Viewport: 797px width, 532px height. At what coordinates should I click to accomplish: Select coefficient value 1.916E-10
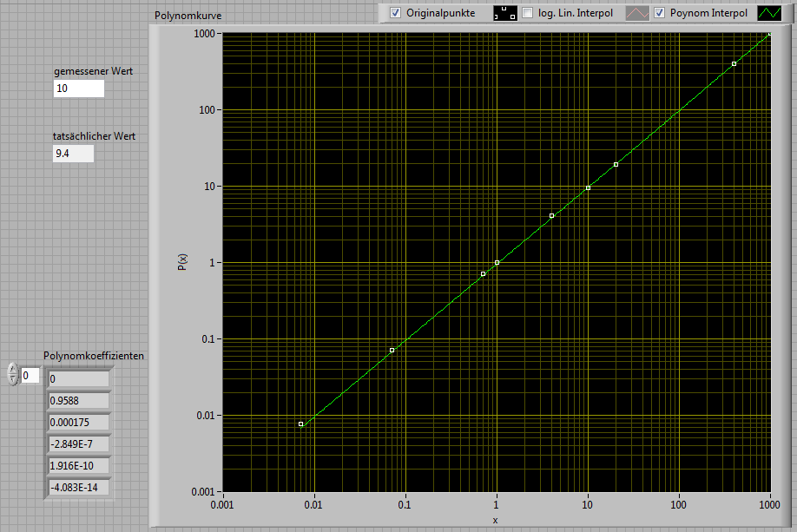[79, 465]
